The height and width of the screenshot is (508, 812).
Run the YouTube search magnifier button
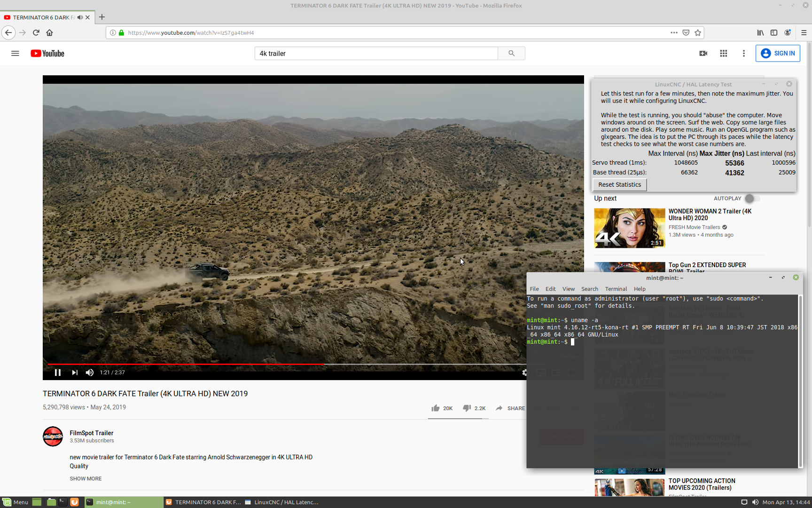coord(511,53)
